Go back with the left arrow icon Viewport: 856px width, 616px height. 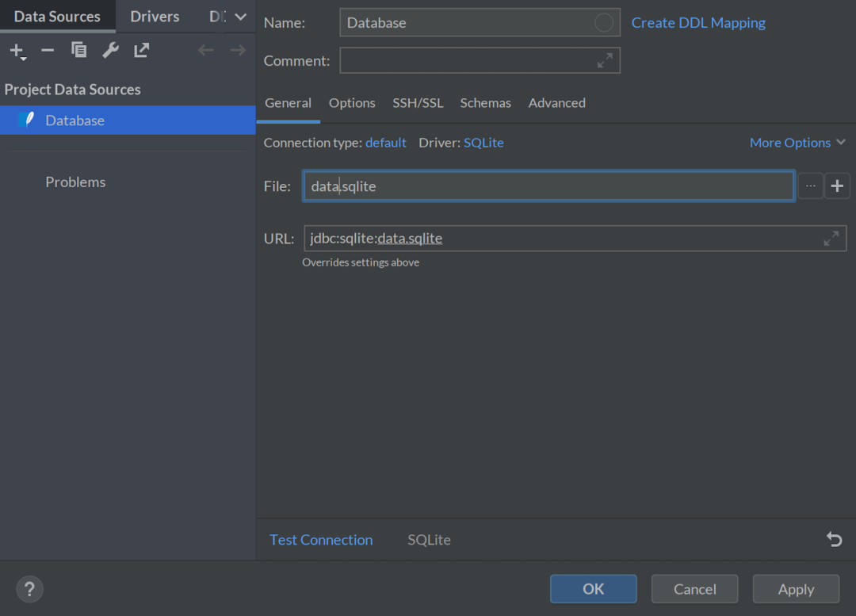point(206,51)
